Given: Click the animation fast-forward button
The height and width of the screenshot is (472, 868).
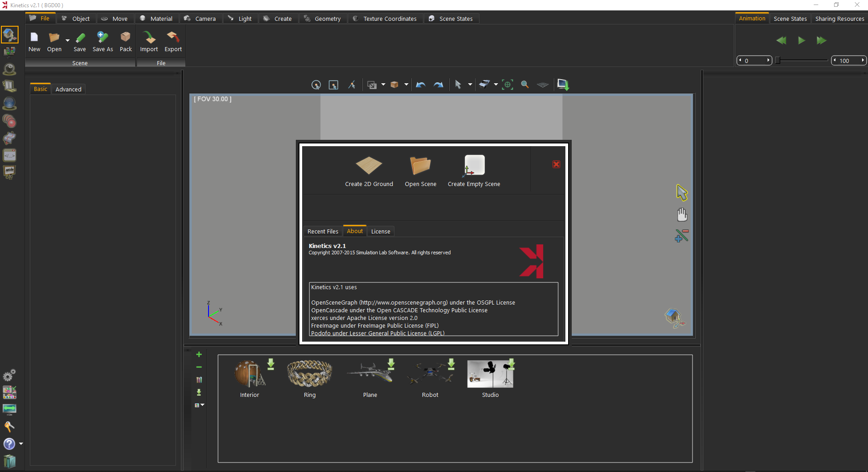Looking at the screenshot, I should click(x=821, y=40).
